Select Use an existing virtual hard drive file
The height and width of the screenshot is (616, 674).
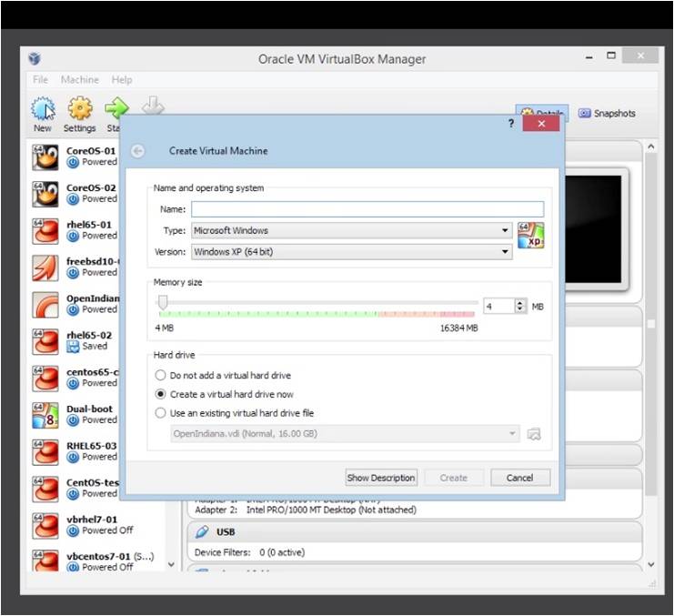click(161, 413)
